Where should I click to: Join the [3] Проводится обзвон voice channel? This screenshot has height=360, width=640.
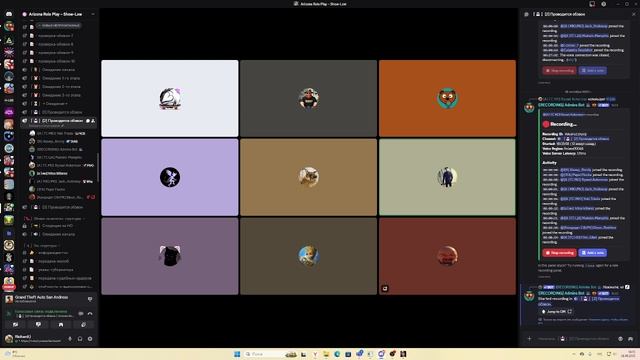[x=59, y=207]
